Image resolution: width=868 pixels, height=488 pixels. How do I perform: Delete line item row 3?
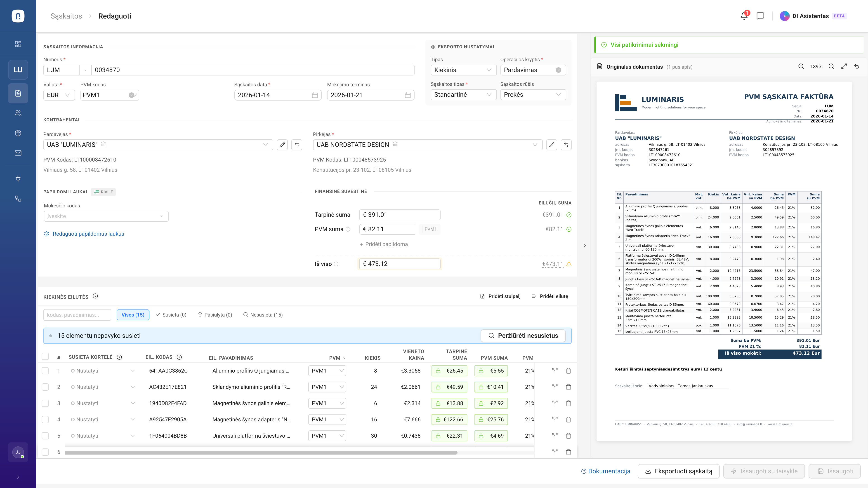tap(568, 403)
